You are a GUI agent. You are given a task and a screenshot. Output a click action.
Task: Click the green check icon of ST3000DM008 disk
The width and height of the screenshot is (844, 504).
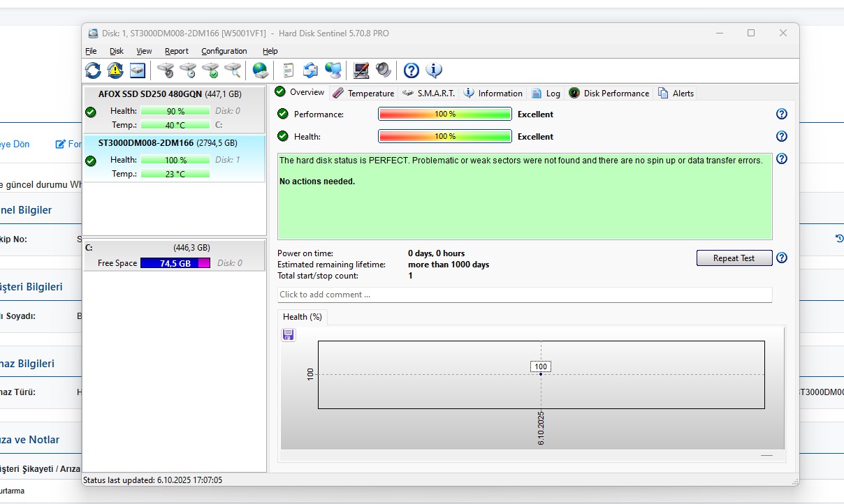pyautogui.click(x=91, y=161)
